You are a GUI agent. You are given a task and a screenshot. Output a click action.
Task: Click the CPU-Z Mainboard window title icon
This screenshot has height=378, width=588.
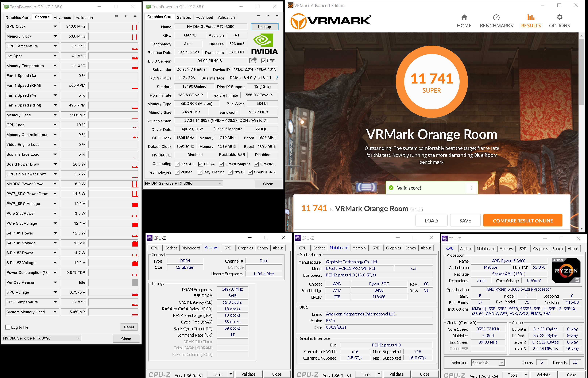pyautogui.click(x=298, y=238)
